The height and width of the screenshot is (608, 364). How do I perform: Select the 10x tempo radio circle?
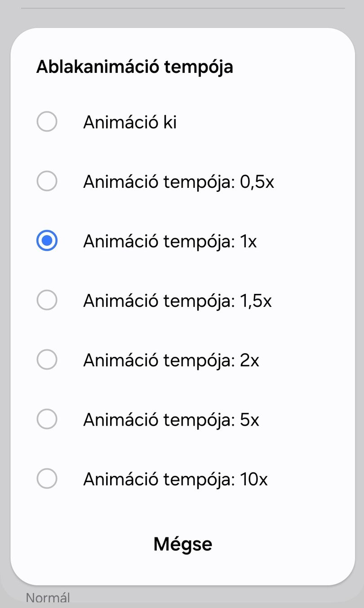point(47,479)
